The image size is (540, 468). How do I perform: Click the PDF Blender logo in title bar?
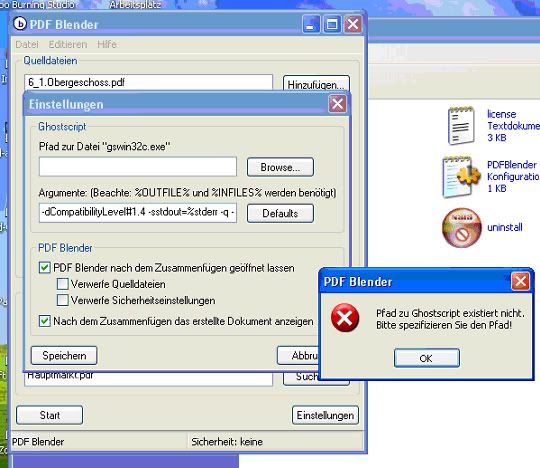pos(20,24)
